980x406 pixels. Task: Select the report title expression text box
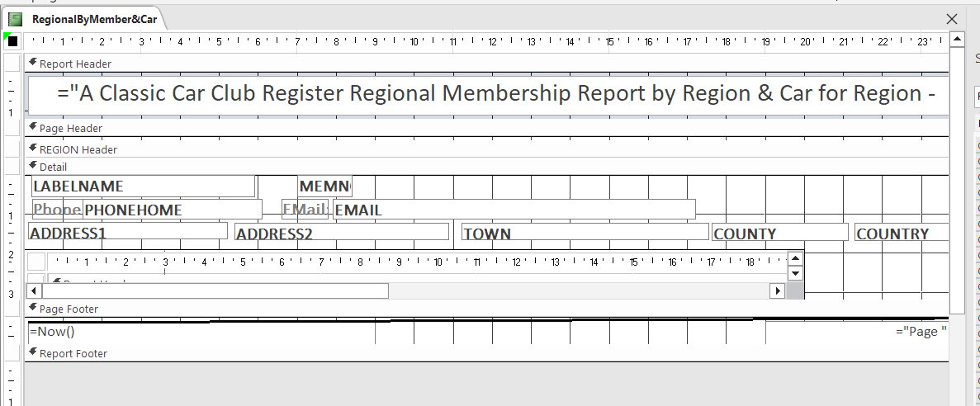[489, 94]
